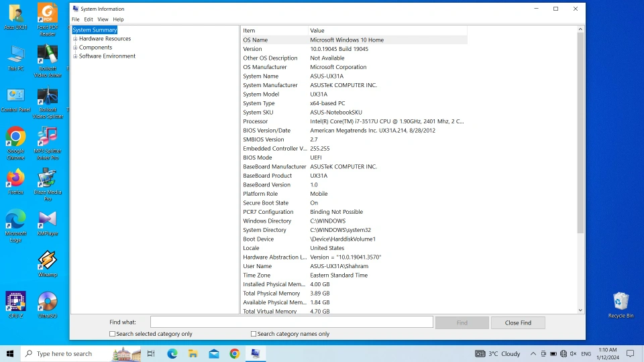Viewport: 644px width, 362px height.
Task: Expand the Components node
Action: (75, 48)
